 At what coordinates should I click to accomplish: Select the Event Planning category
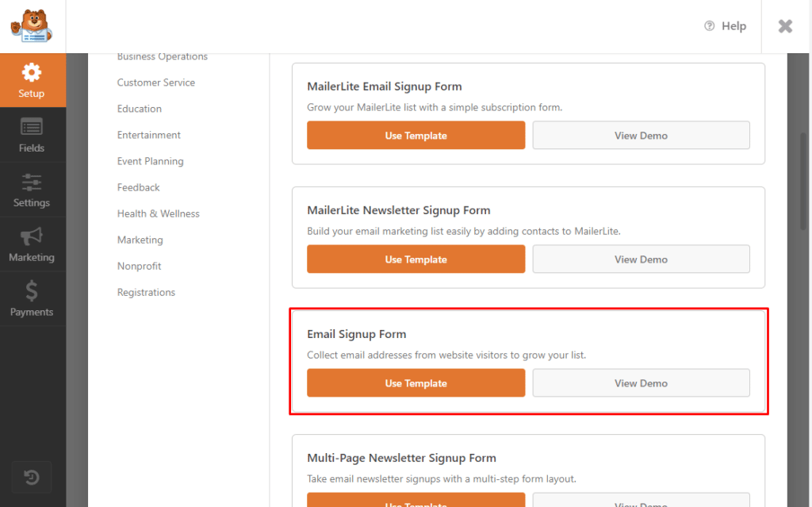150,160
